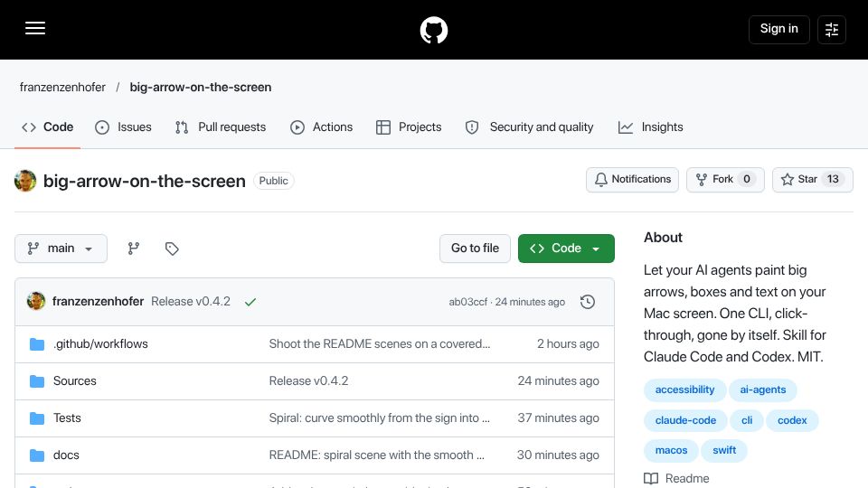Switch to the Issues tab
The width and height of the screenshot is (868, 488).
(123, 127)
